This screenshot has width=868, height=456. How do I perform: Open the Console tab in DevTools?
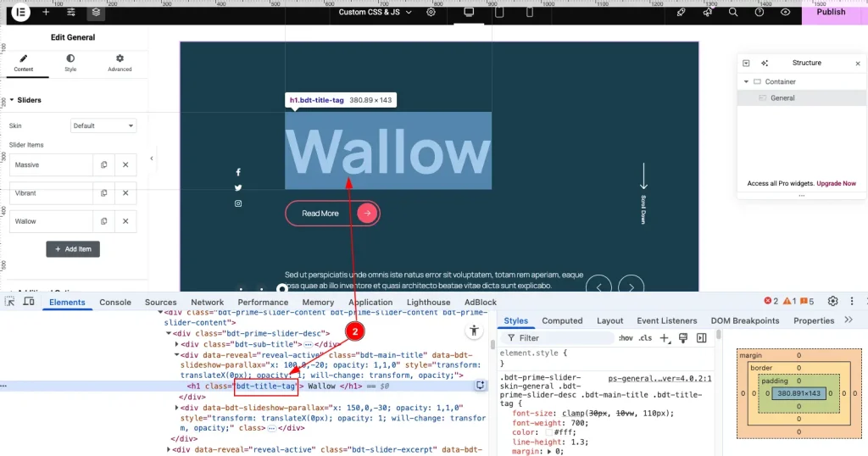[x=115, y=302]
